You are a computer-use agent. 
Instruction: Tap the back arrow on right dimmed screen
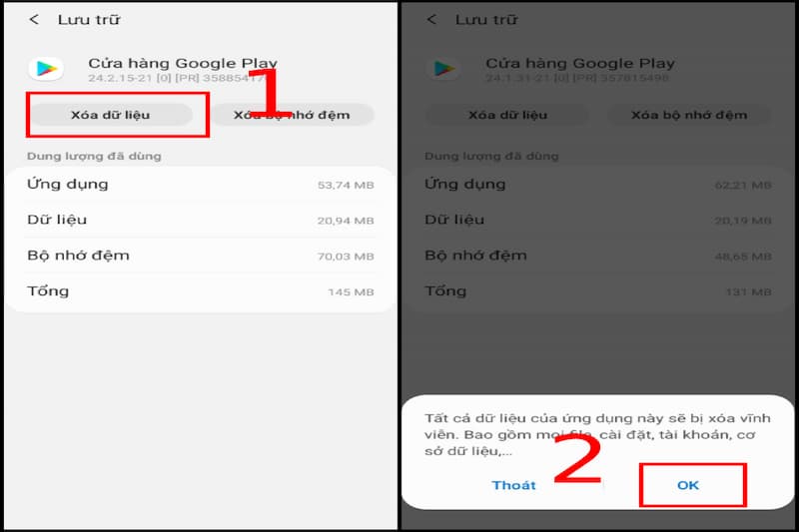pos(431,20)
